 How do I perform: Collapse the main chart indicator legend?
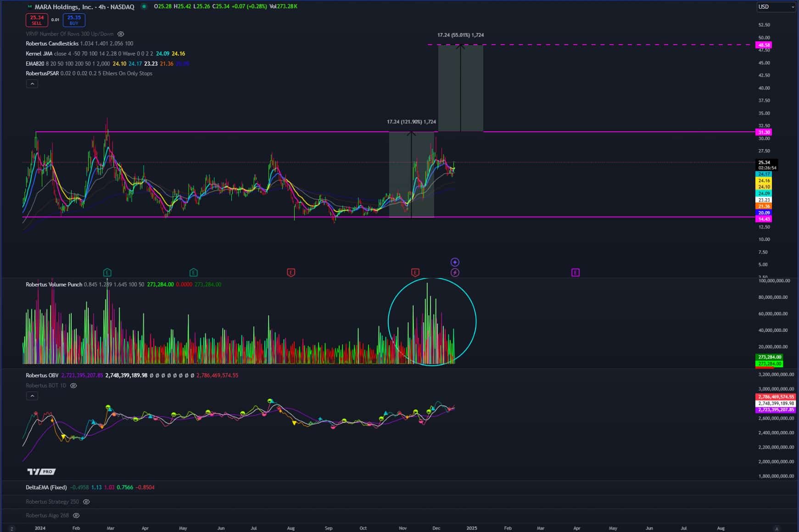(x=32, y=84)
